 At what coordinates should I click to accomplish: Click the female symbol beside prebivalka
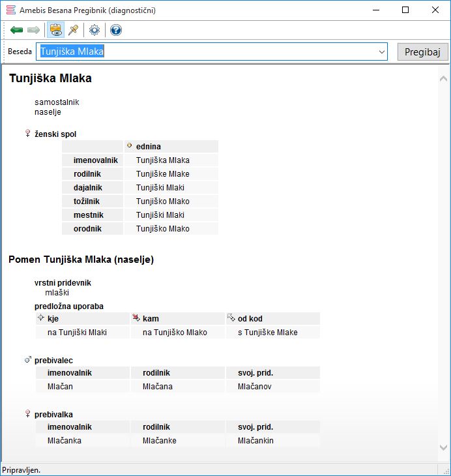click(x=27, y=413)
